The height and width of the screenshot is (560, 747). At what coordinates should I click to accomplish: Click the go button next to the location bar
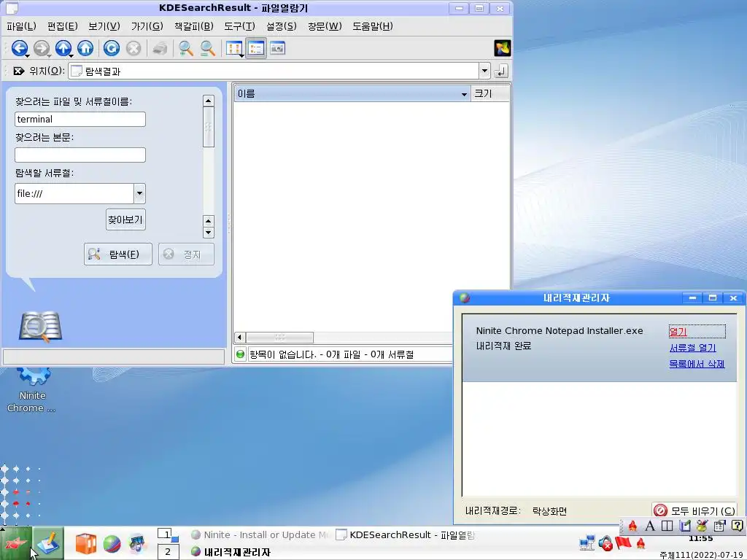pos(500,71)
